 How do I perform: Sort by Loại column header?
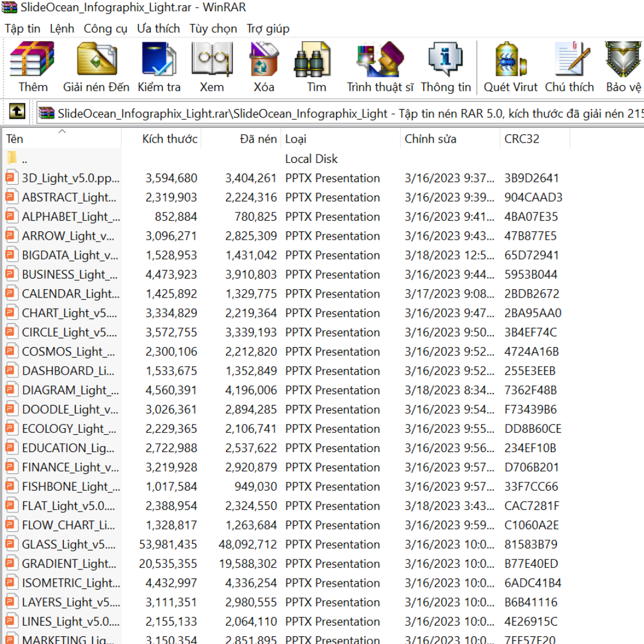coord(340,139)
